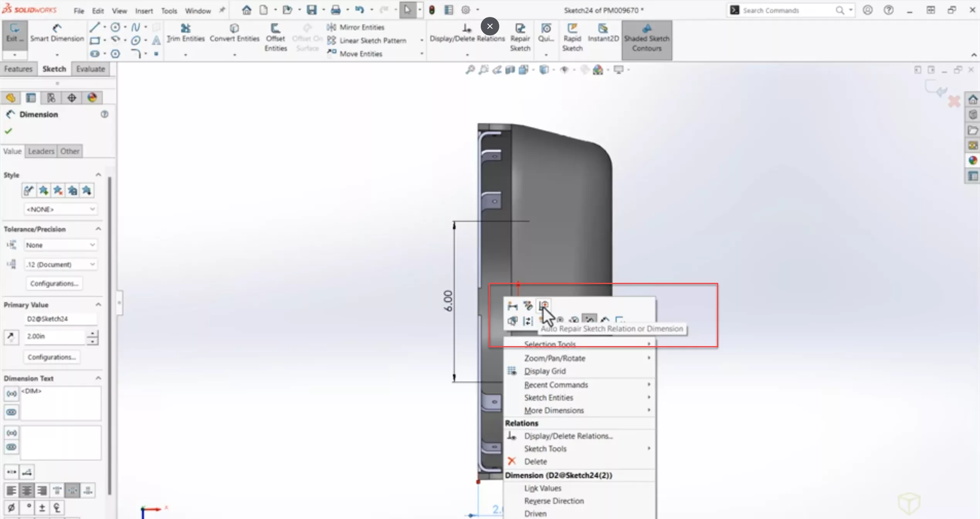Click the Configurations button under Tolerance
Viewport: 980px width, 519px height.
pyautogui.click(x=54, y=282)
